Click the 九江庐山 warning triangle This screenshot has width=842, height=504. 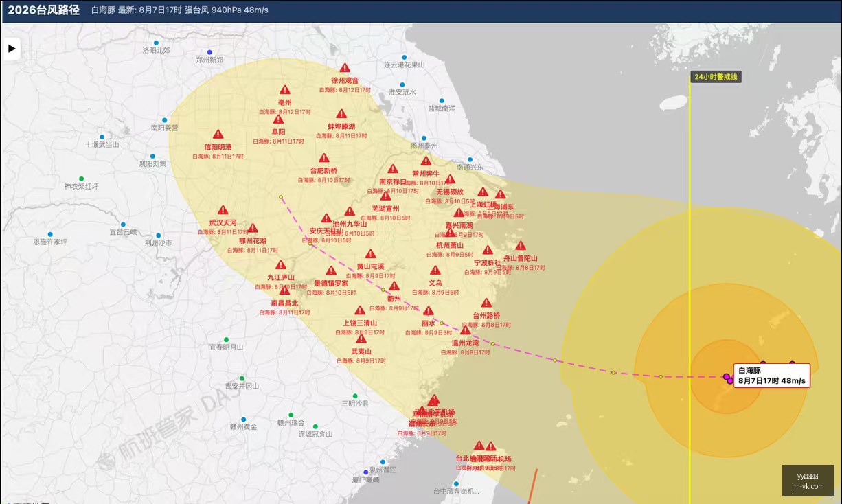281,265
